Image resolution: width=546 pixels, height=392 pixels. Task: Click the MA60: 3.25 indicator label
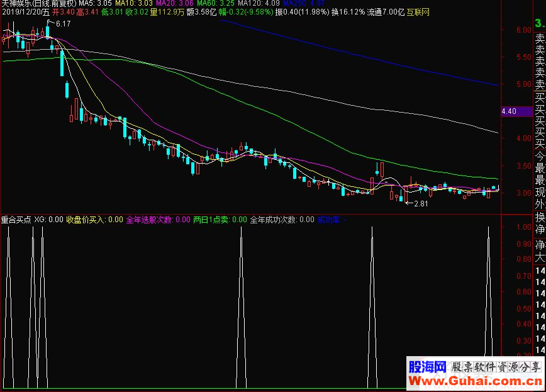[x=216, y=3]
